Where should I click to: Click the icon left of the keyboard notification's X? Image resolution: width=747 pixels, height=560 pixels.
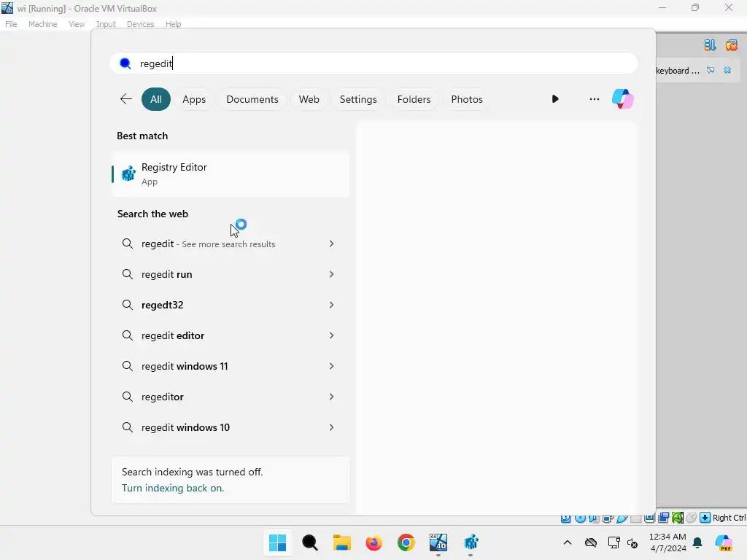point(711,71)
